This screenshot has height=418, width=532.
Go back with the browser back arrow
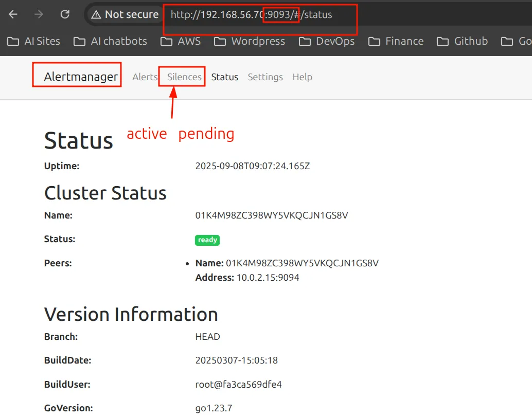point(13,14)
